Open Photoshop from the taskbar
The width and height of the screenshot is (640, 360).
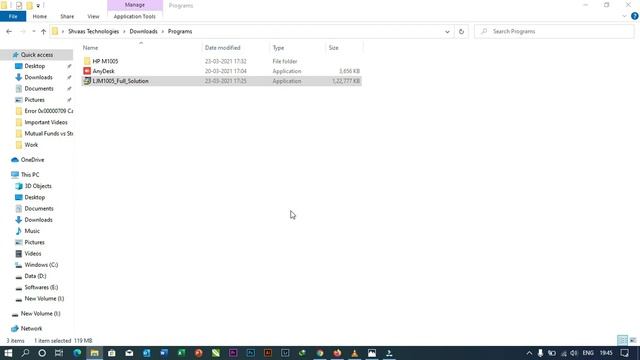click(251, 353)
